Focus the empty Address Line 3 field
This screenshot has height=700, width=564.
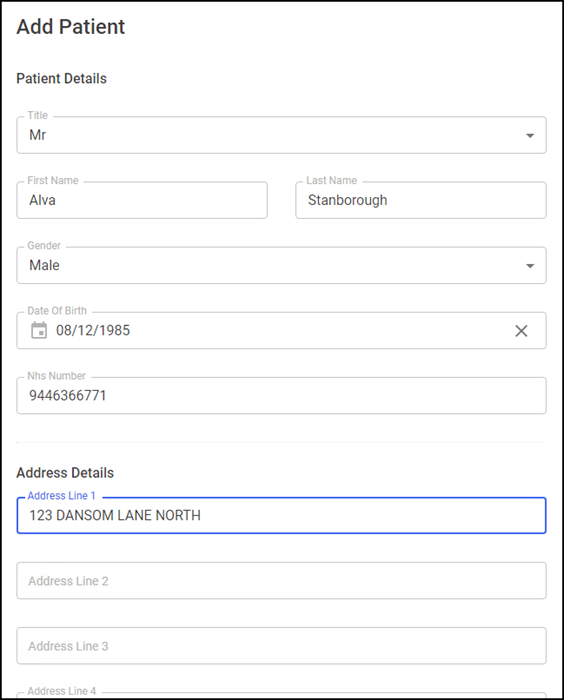(281, 646)
